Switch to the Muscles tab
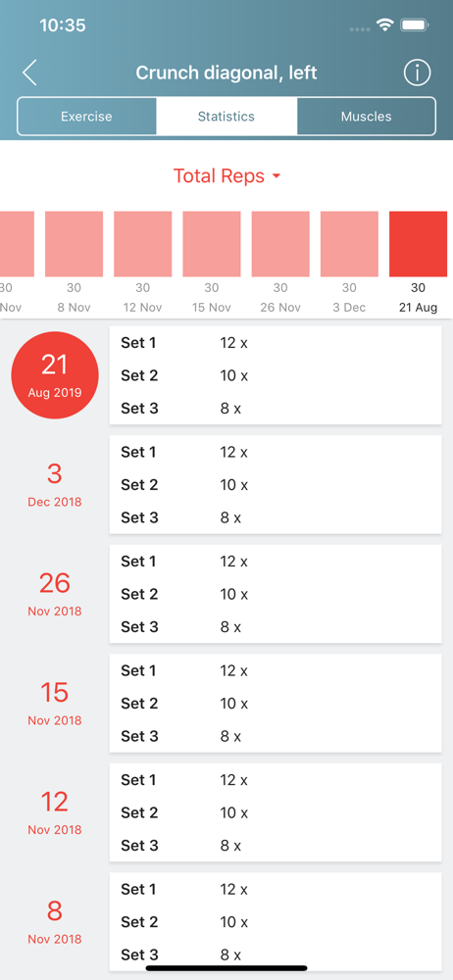The height and width of the screenshot is (980, 453). point(366,117)
